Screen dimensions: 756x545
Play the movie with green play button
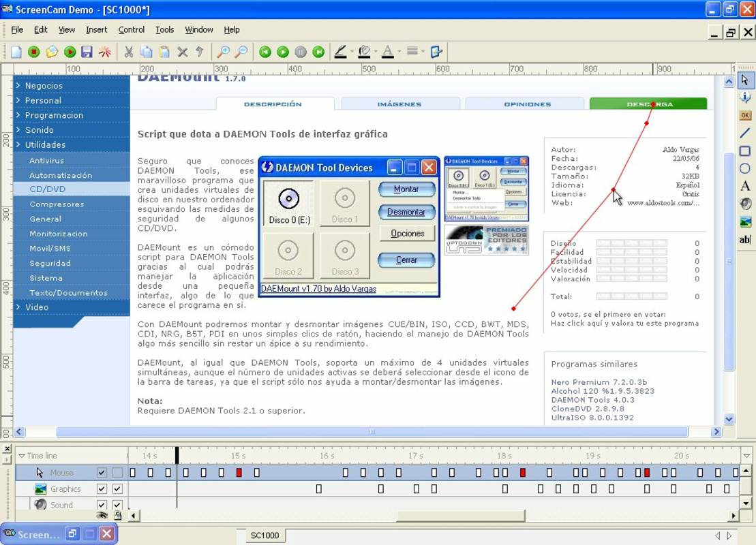click(x=283, y=52)
